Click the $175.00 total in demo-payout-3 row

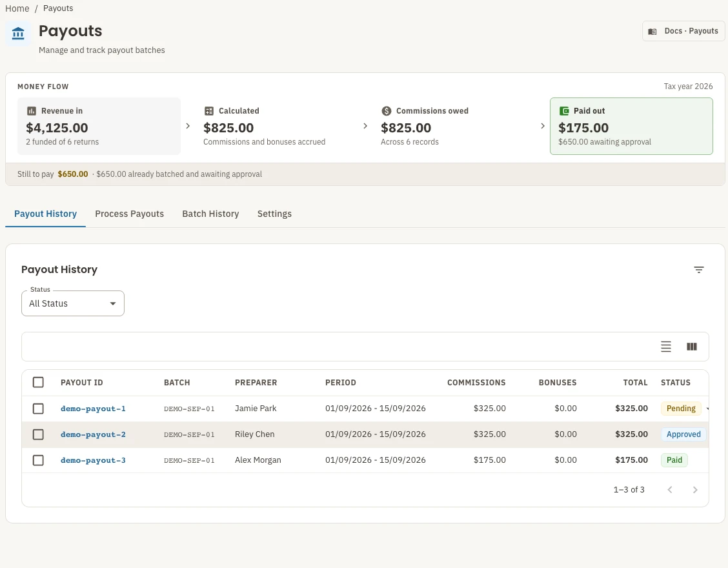631,460
